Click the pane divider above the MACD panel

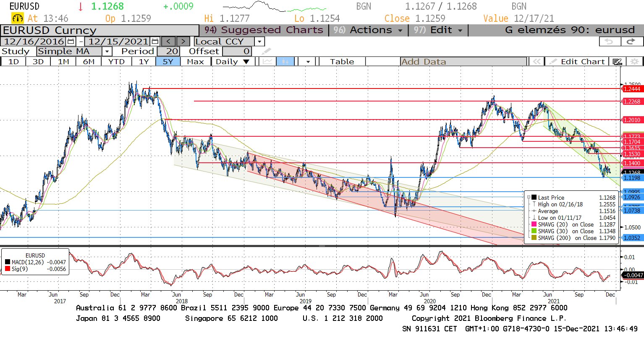322,246
